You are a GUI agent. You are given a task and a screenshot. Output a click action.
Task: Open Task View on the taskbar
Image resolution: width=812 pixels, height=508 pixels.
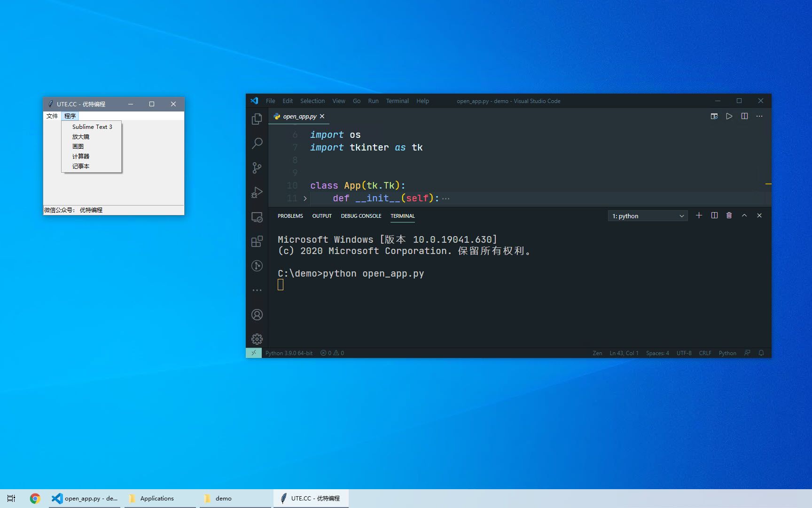pyautogui.click(x=11, y=498)
